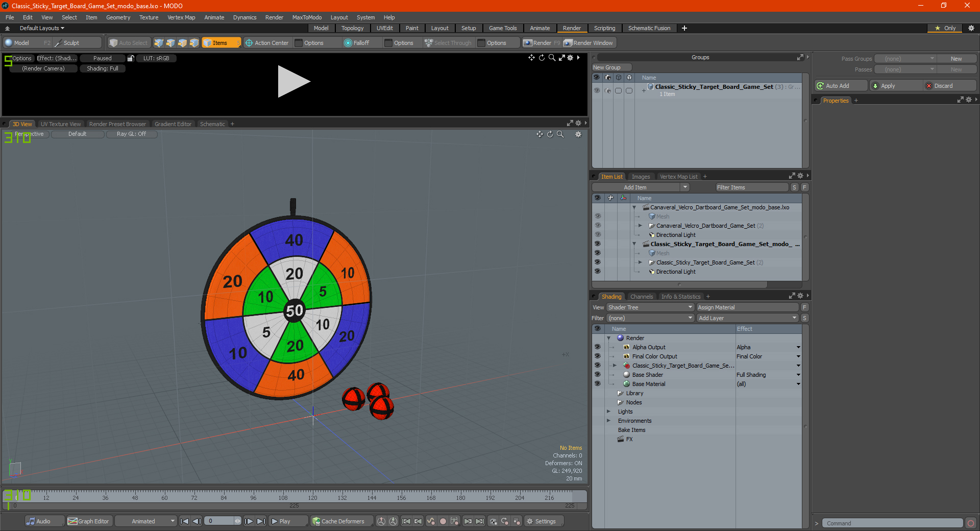Start preview render with large play icon
This screenshot has width=980, height=531.
click(293, 81)
